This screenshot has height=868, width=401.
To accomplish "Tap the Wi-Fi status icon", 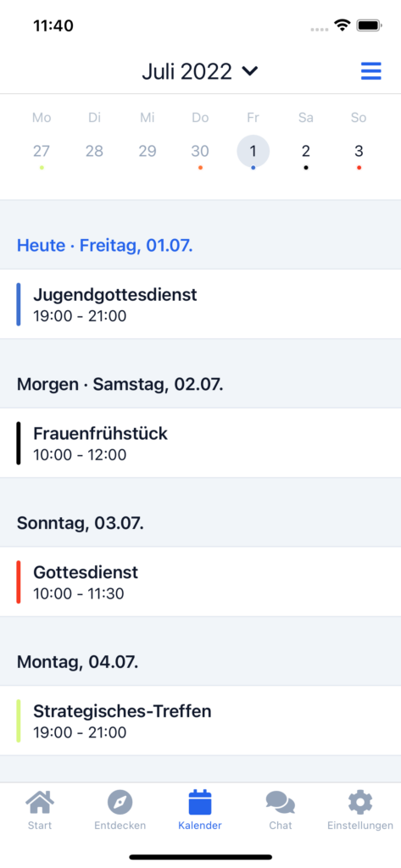I will [343, 25].
